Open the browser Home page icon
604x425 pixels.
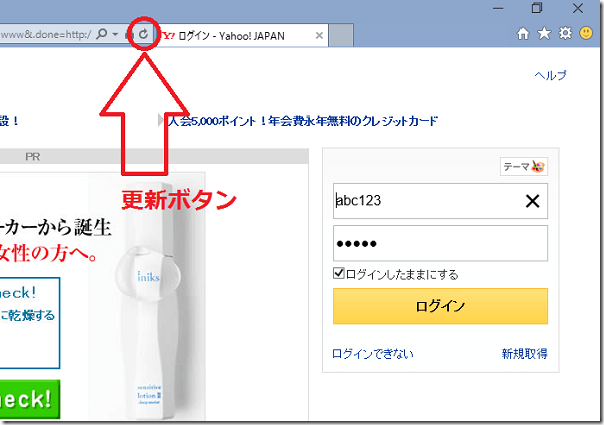coord(523,35)
